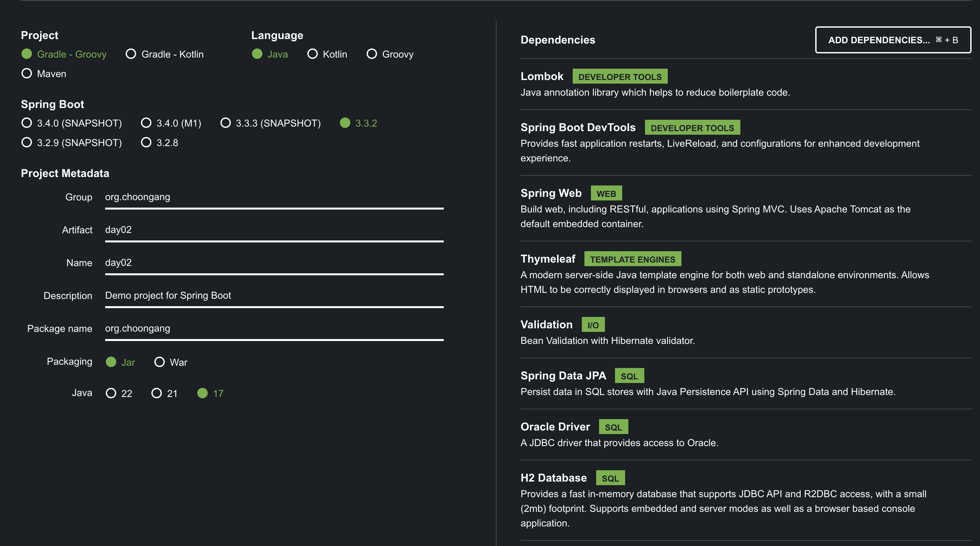
Task: Choose War packaging format
Action: click(160, 362)
